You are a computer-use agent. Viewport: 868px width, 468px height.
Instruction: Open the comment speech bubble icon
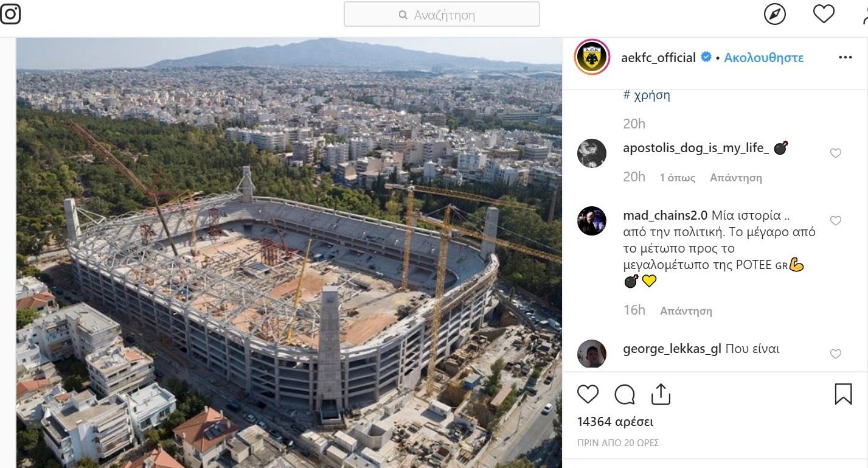pyautogui.click(x=625, y=394)
